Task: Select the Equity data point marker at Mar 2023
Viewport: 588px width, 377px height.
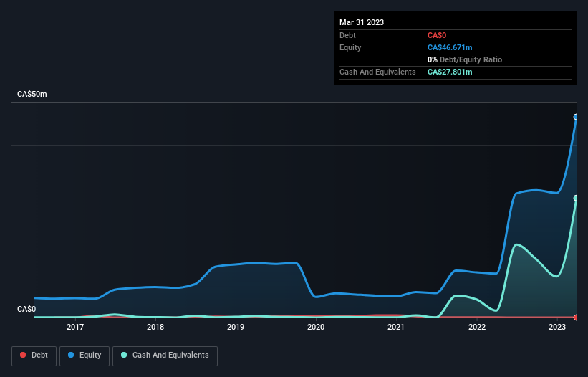Action: pyautogui.click(x=576, y=117)
